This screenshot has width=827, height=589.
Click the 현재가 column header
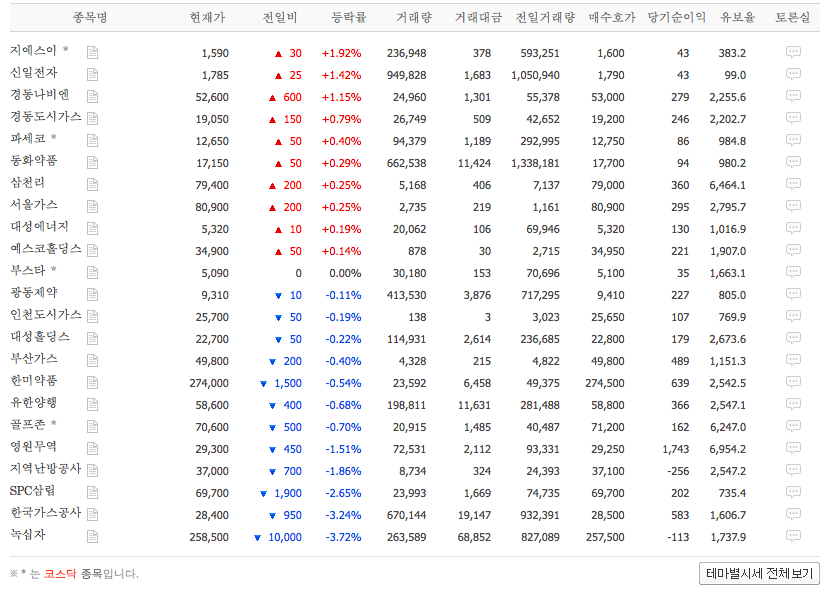207,17
